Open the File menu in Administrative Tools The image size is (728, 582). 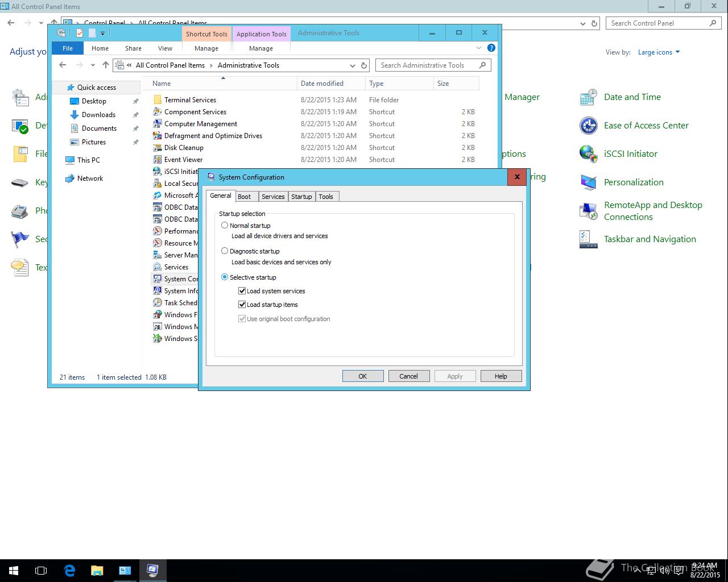pos(68,48)
